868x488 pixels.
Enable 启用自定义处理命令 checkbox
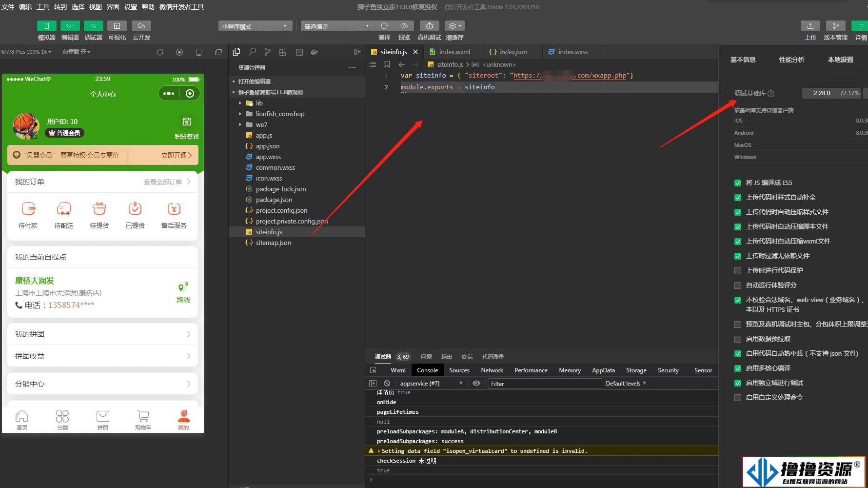pyautogui.click(x=738, y=398)
